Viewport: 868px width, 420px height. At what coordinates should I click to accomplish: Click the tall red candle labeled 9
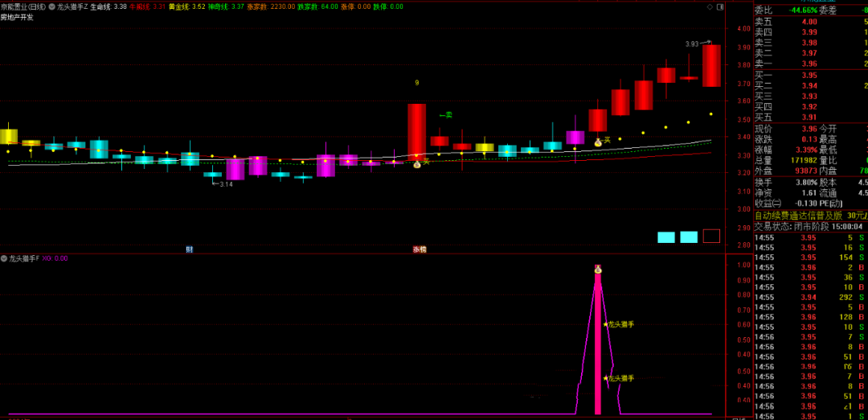[417, 132]
